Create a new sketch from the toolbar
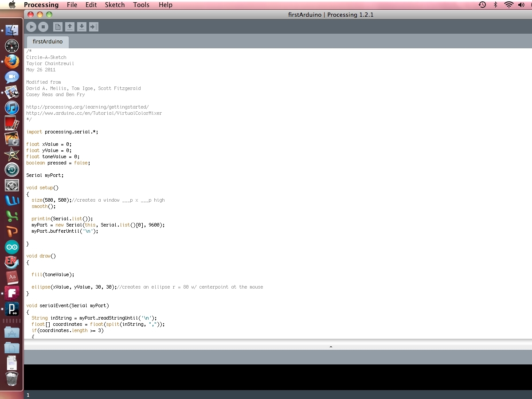The width and height of the screenshot is (532, 399). point(58,27)
